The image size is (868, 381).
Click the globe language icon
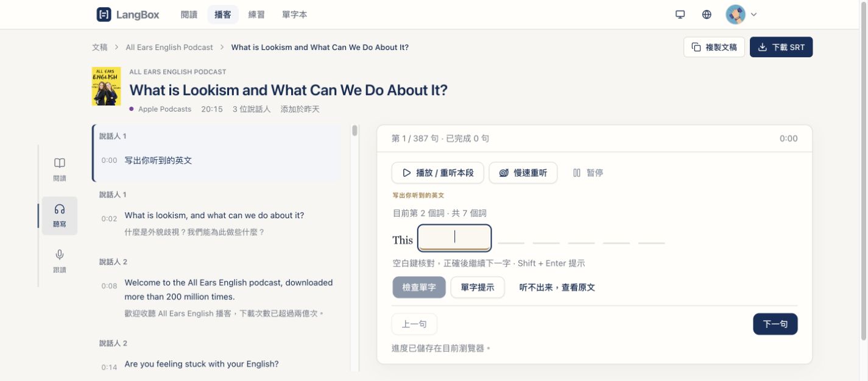coord(707,15)
